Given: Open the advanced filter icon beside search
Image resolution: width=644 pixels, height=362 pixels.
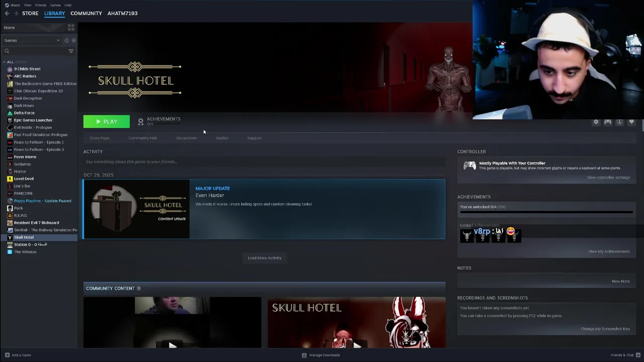Looking at the screenshot, I should click(x=71, y=51).
